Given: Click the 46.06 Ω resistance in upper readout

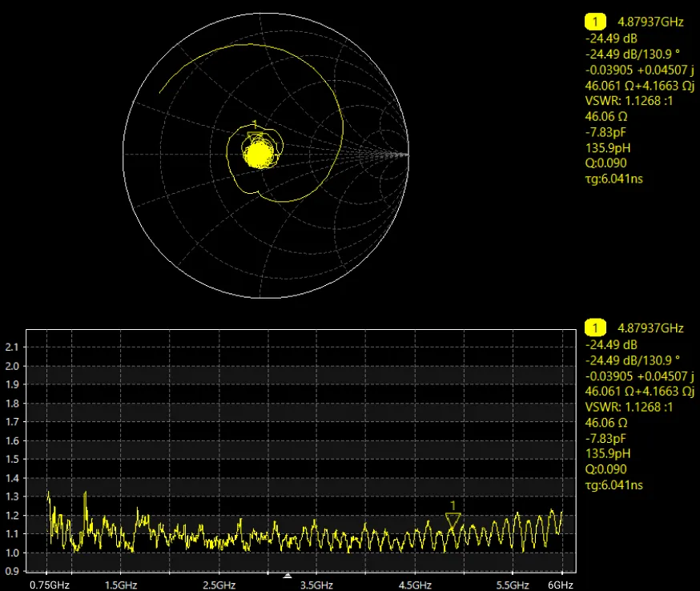Looking at the screenshot, I should click(606, 116).
